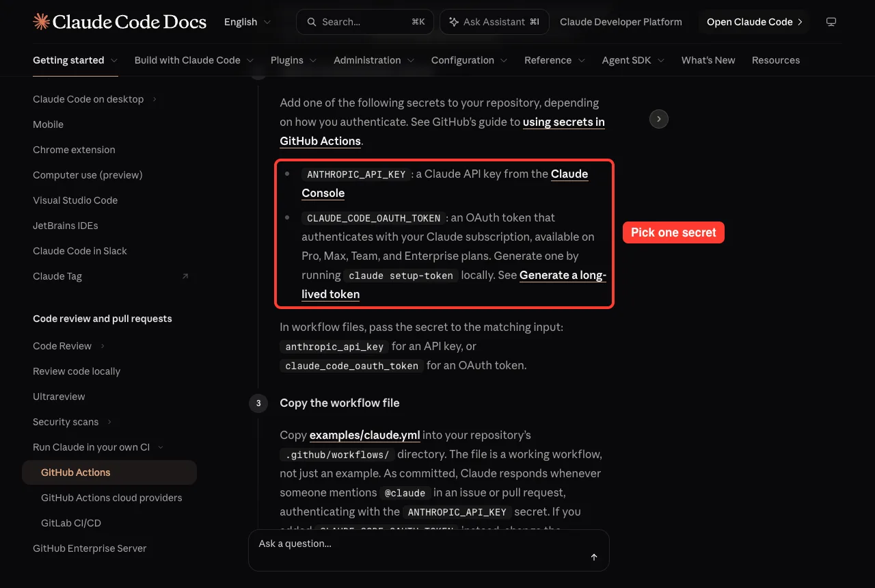Screen dimensions: 875x588
Task: Open Claude Code in Slack page
Action: click(80, 251)
